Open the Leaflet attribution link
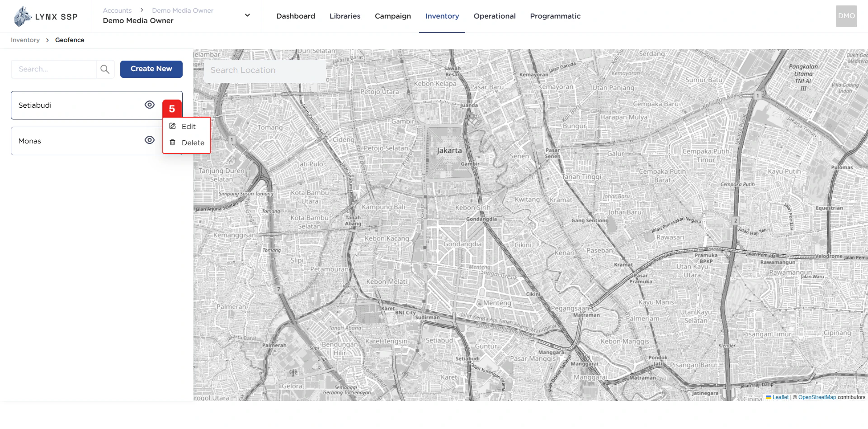Screen dimensions: 868x429 coord(780,397)
